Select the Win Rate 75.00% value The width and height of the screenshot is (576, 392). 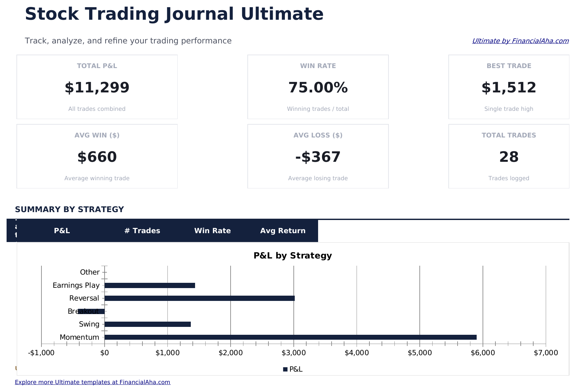pos(318,88)
